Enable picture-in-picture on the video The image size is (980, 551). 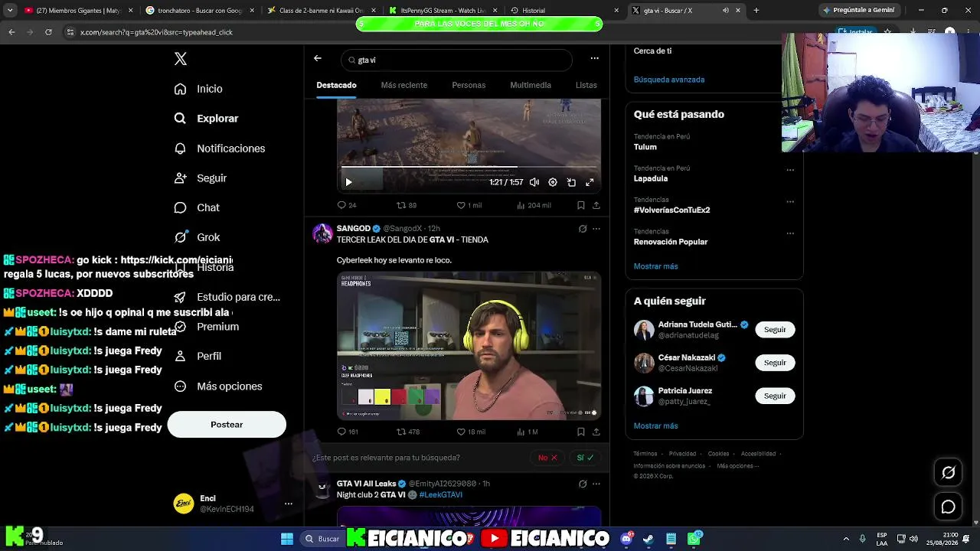tap(571, 182)
